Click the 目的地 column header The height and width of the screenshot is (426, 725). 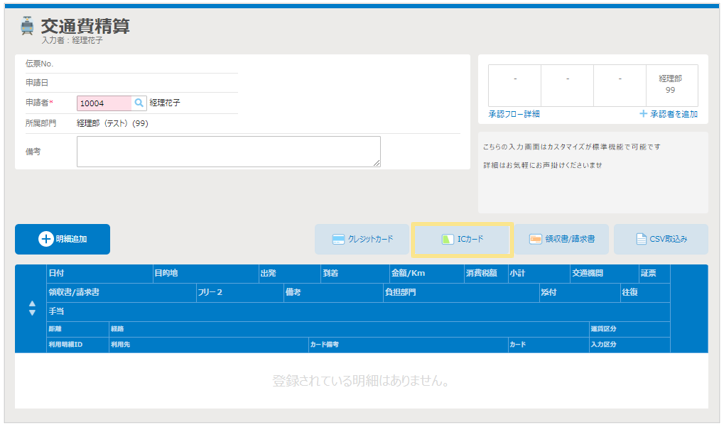[166, 273]
